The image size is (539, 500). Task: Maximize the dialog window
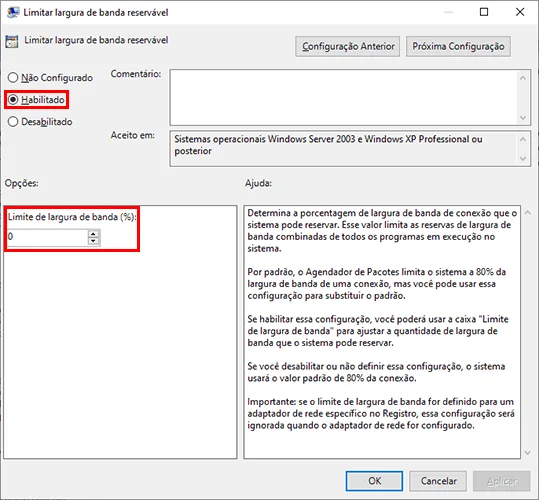[484, 12]
